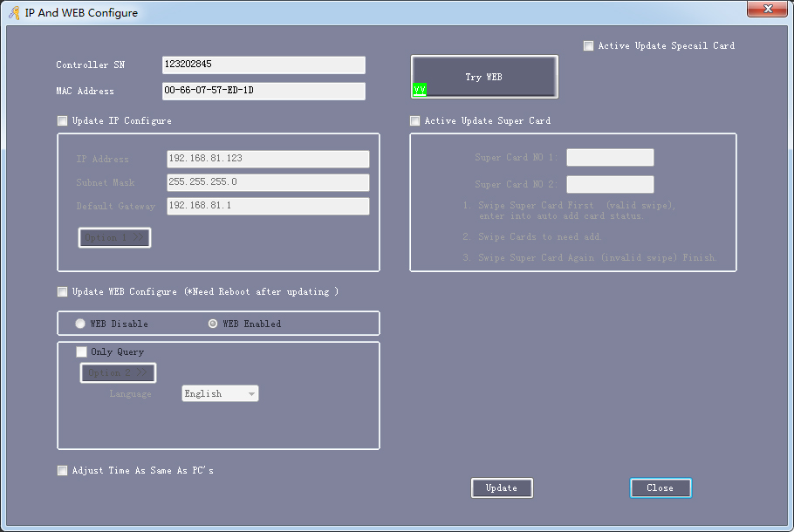Click the Update button

pyautogui.click(x=502, y=488)
